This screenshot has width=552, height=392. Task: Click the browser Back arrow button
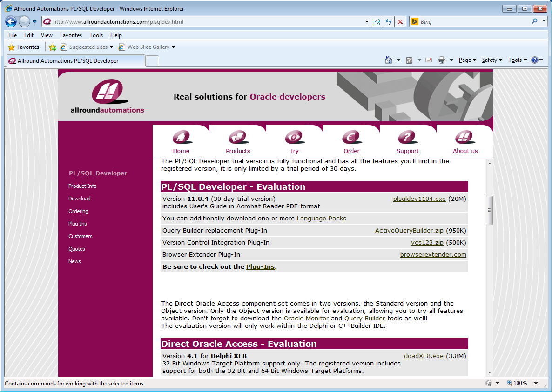(x=11, y=22)
